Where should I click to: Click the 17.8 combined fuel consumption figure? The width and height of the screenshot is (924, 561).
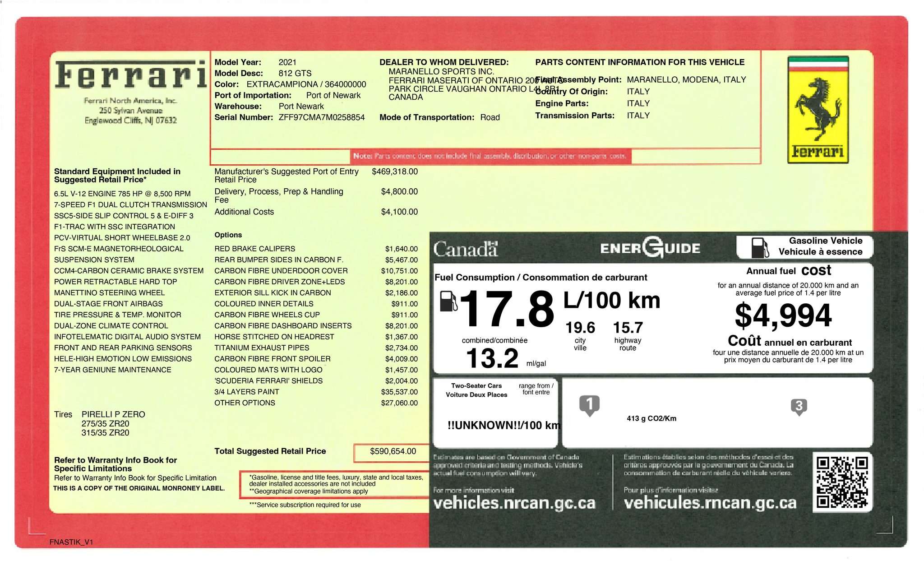[x=507, y=309]
